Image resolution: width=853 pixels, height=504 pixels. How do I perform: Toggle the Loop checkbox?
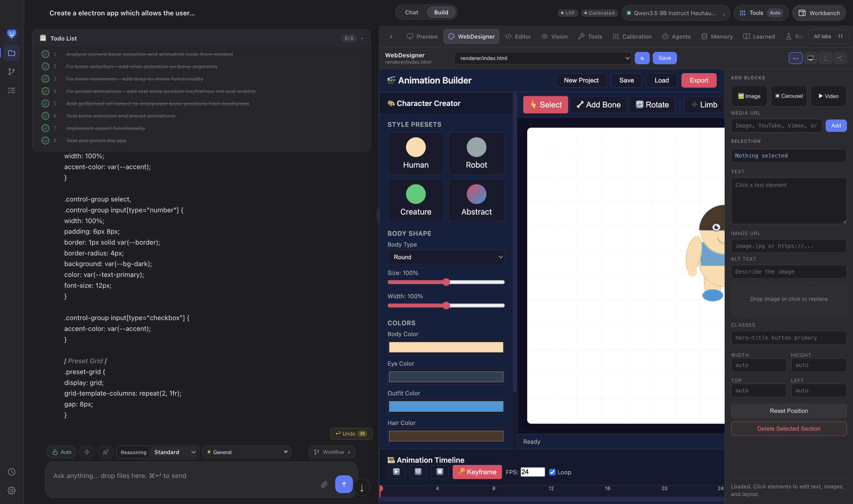pyautogui.click(x=552, y=472)
